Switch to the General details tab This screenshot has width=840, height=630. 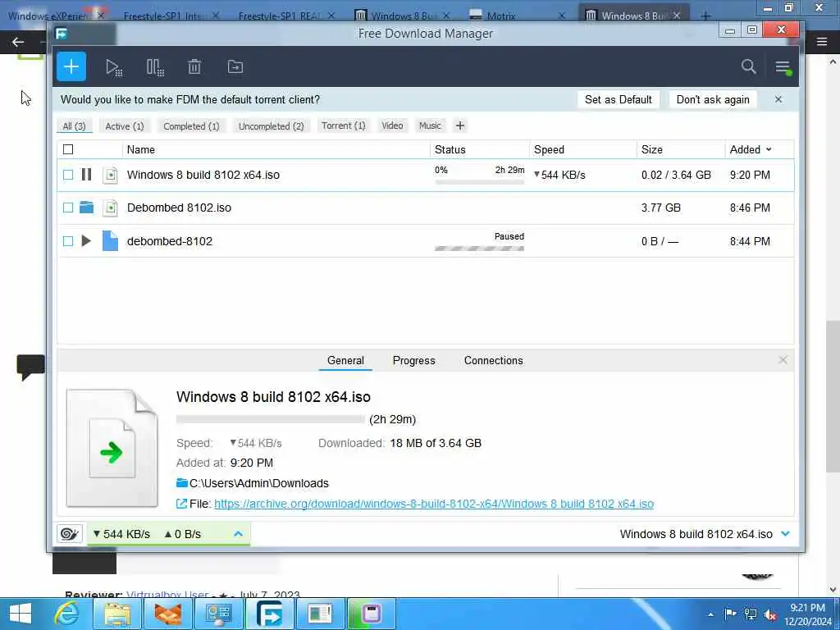tap(345, 360)
